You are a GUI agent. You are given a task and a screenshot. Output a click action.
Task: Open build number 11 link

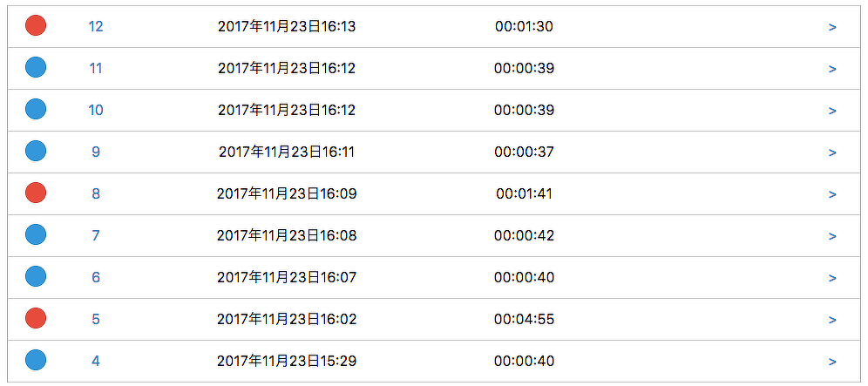(96, 68)
